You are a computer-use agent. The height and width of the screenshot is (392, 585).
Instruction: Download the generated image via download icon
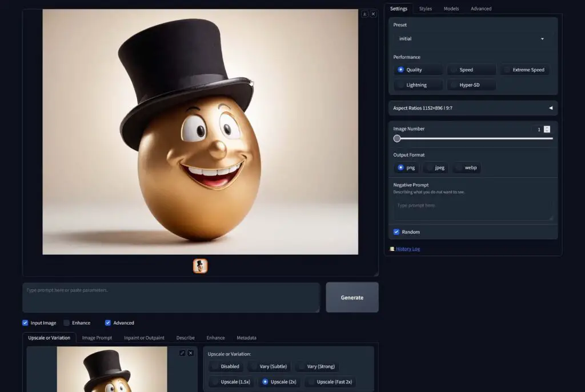tap(364, 14)
